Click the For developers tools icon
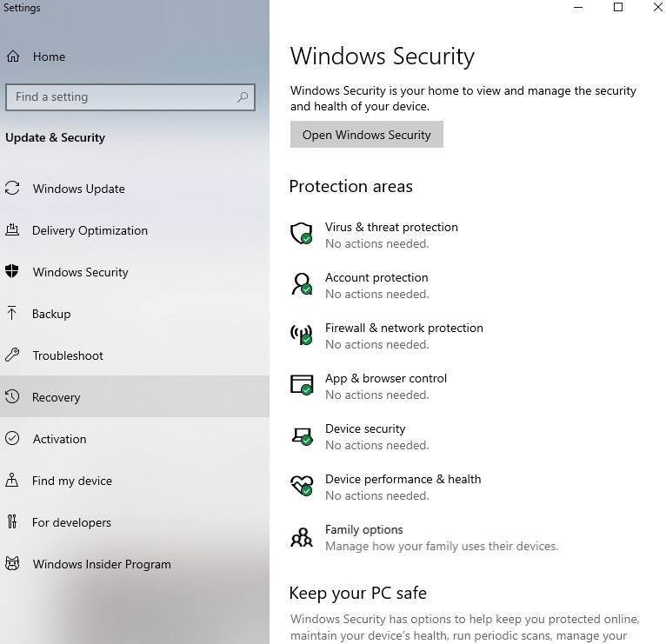Viewport: 666px width, 644px height. (x=12, y=521)
